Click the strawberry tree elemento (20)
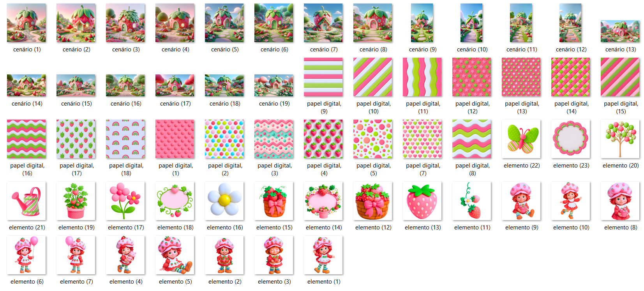Image resolution: width=644 pixels, height=291 pixels. point(620,139)
